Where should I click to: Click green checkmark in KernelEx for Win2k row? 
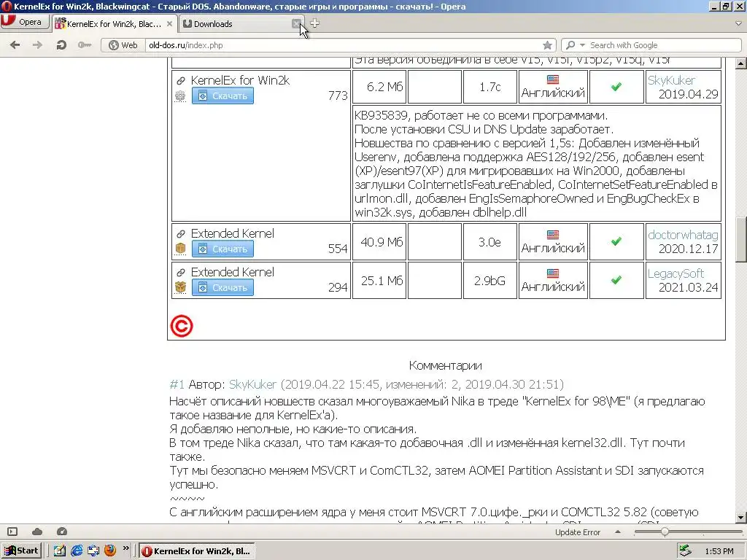pos(616,87)
